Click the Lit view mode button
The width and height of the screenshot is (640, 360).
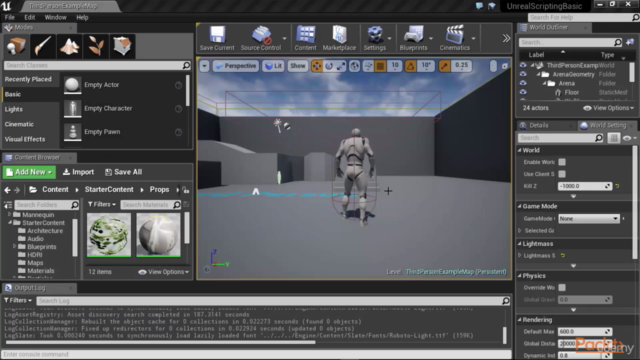pyautogui.click(x=273, y=66)
